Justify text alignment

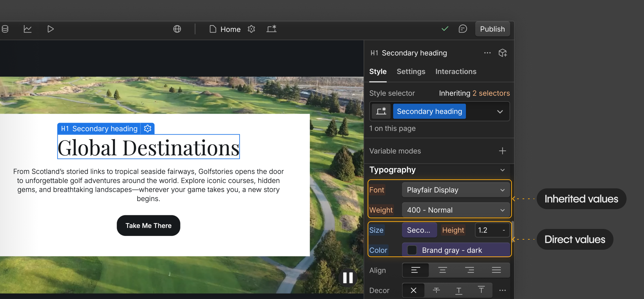coord(496,270)
